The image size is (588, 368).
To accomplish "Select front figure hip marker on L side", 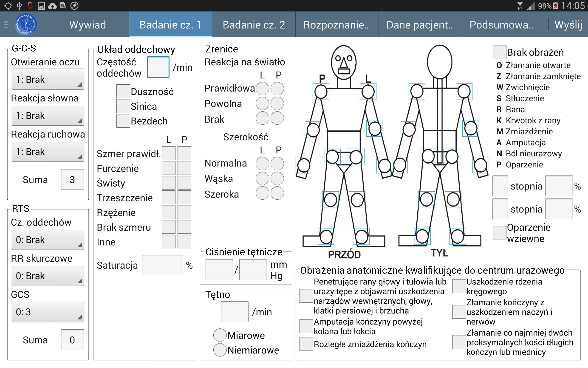I will [x=356, y=157].
